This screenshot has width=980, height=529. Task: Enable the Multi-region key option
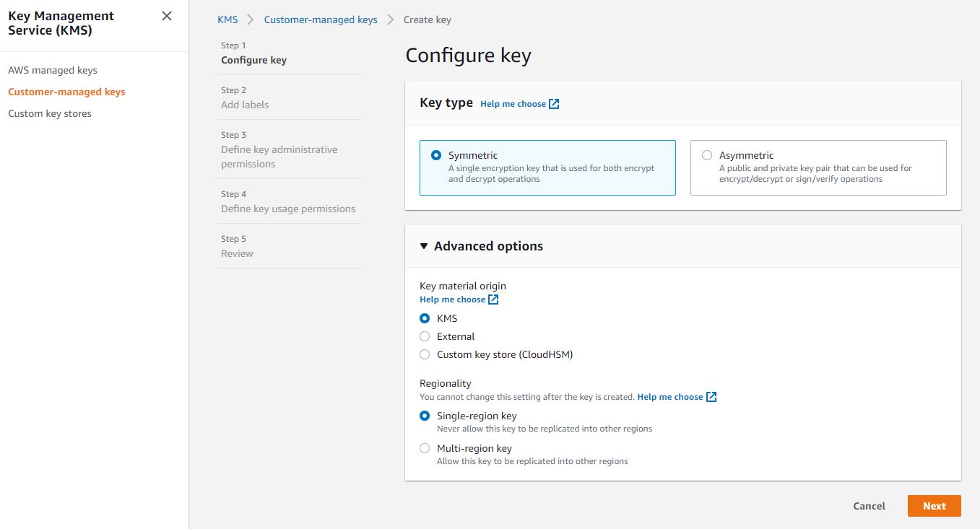click(425, 448)
